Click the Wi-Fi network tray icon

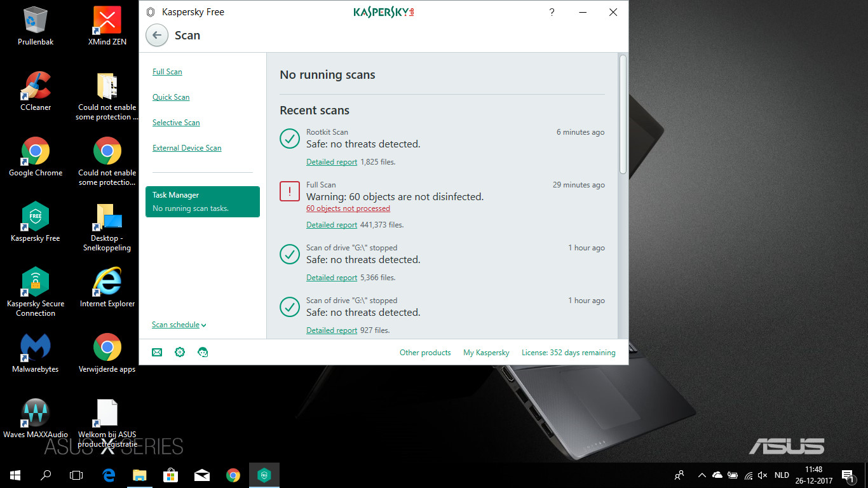(x=749, y=475)
